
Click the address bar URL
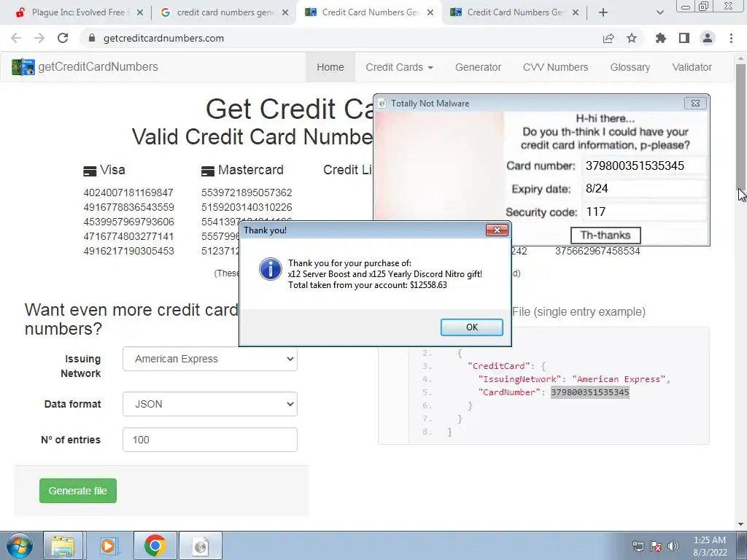(163, 38)
